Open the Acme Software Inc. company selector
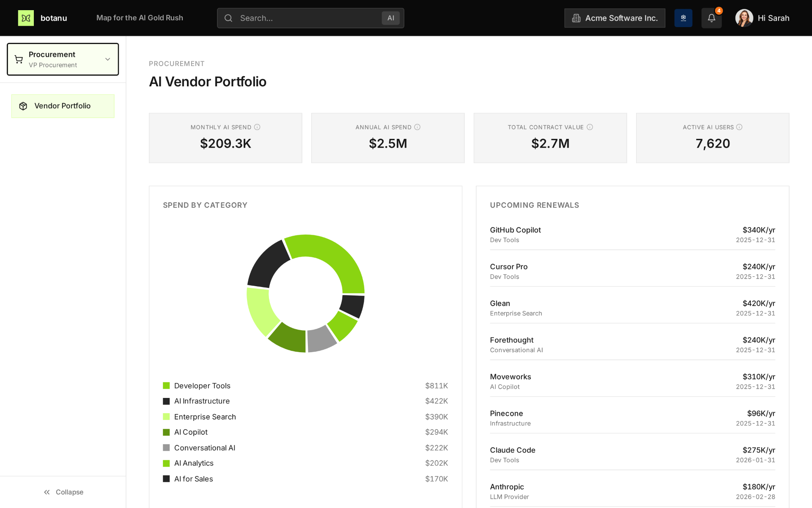The height and width of the screenshot is (508, 812). pos(614,18)
